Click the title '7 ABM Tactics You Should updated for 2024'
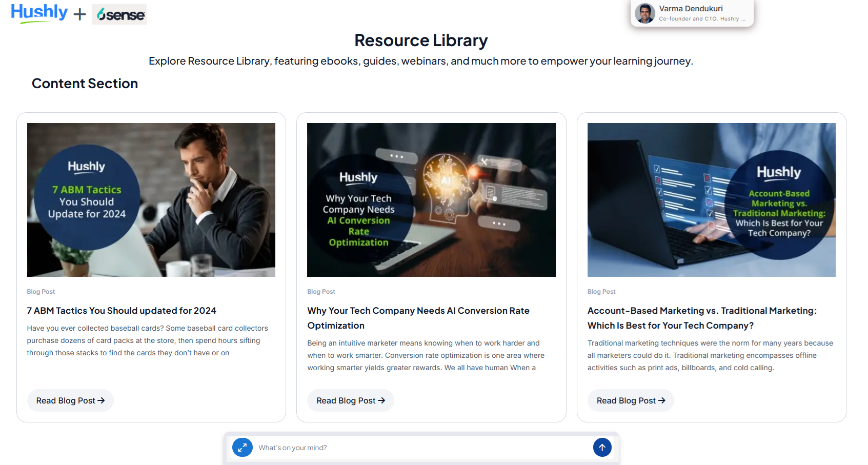This screenshot has width=868, height=465. pos(122,311)
